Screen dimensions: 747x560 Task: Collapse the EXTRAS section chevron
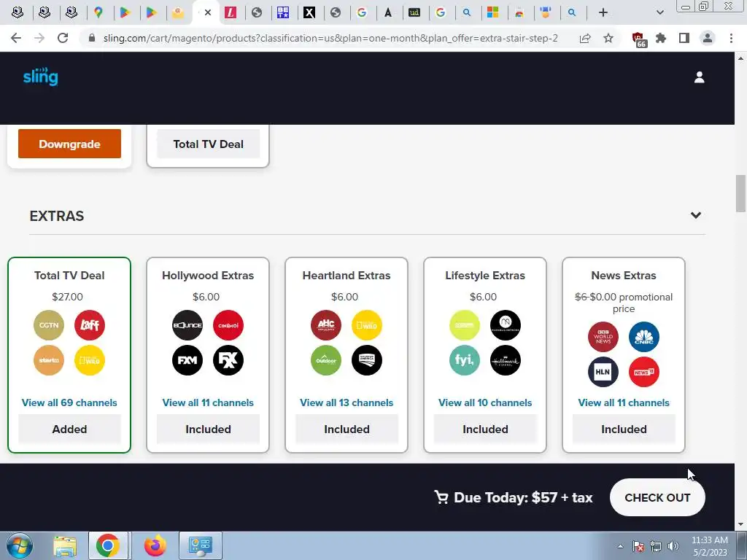(695, 215)
